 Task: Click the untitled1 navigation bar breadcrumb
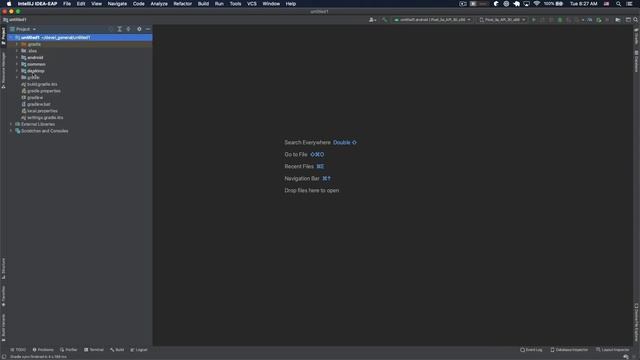click(x=15, y=20)
